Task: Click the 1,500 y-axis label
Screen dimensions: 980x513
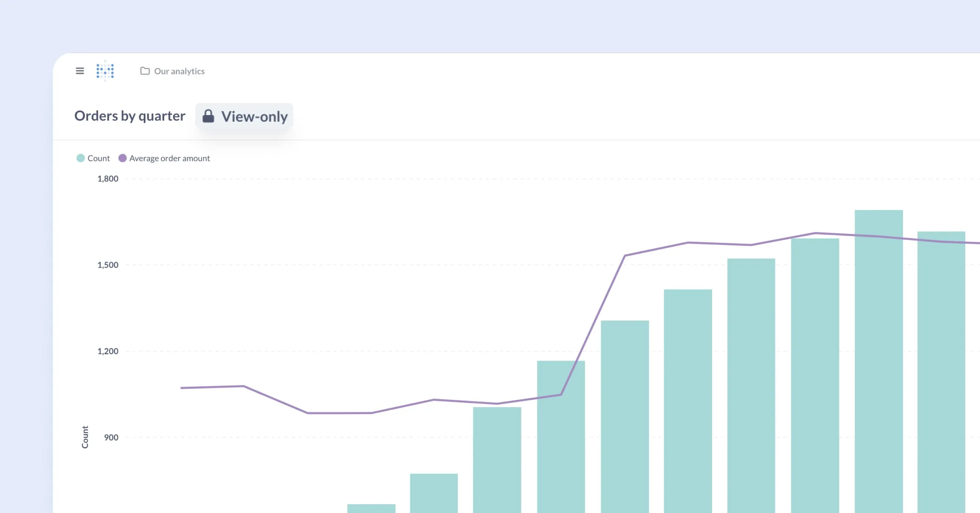Action: click(108, 265)
